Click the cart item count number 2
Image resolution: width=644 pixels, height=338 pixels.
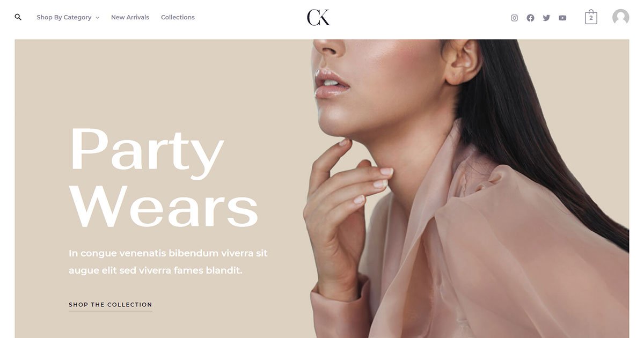[591, 18]
